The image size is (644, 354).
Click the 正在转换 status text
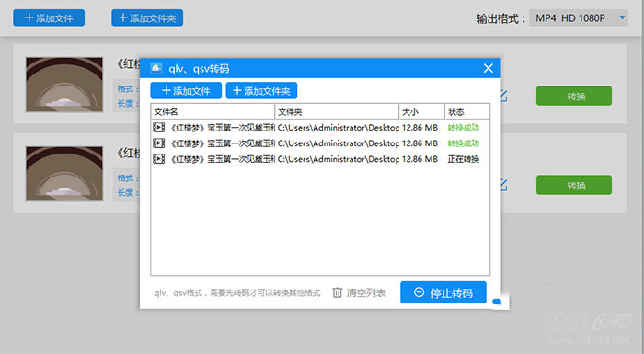pyautogui.click(x=464, y=159)
